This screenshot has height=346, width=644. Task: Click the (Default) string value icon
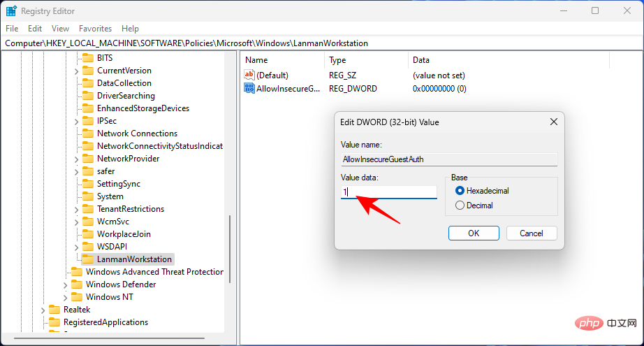click(249, 75)
